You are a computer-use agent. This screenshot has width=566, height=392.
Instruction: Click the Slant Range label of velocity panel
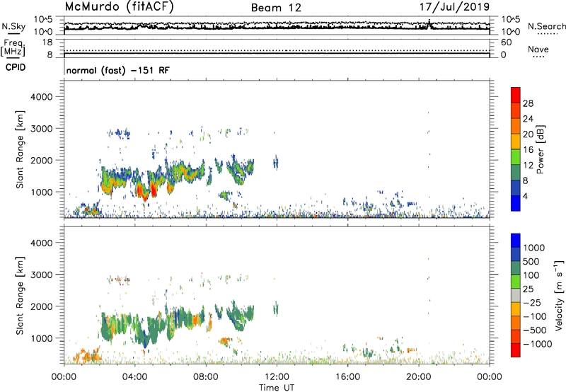click(x=20, y=296)
